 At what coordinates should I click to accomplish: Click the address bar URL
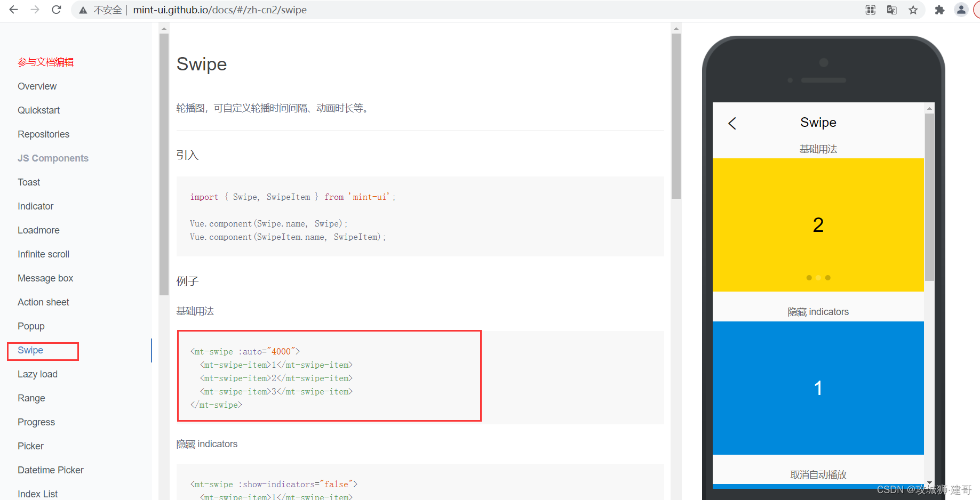point(220,10)
